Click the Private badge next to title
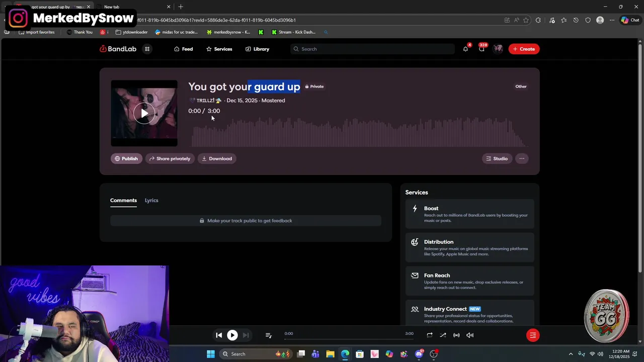Viewport: 644px width, 362px height. pos(314,86)
